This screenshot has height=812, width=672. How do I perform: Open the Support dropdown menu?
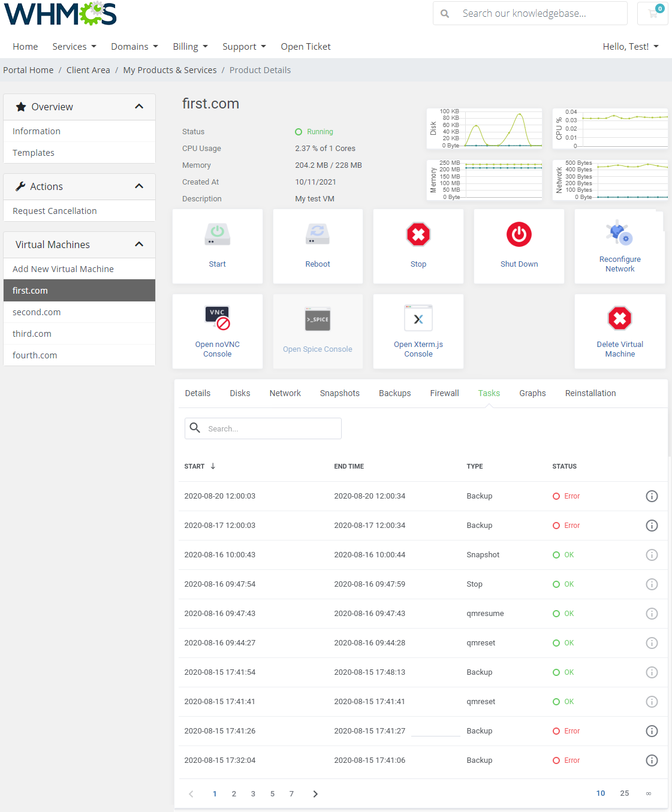click(x=244, y=47)
